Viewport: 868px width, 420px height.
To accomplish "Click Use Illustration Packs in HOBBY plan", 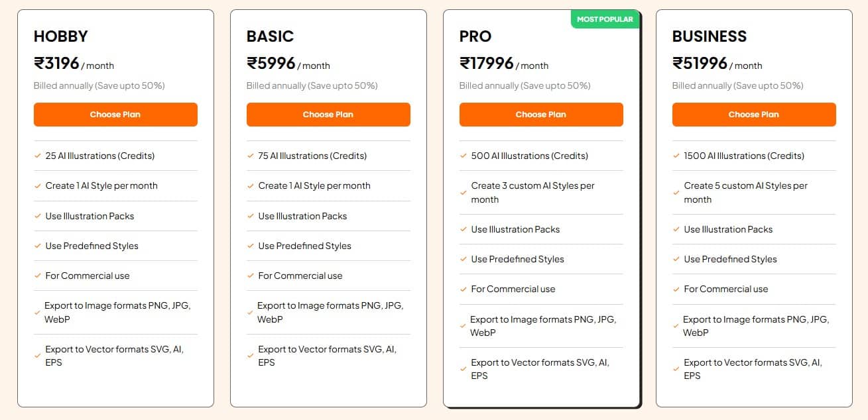I will click(x=90, y=216).
